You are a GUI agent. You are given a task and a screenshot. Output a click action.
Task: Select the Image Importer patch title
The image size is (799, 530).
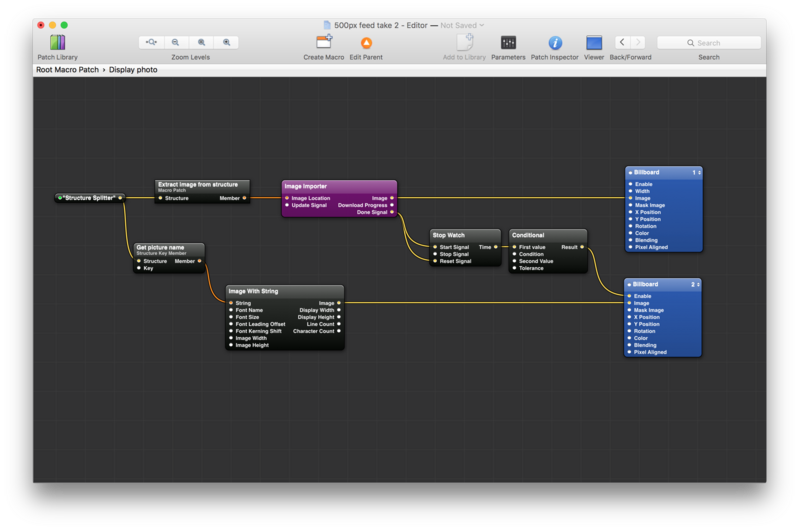point(306,187)
